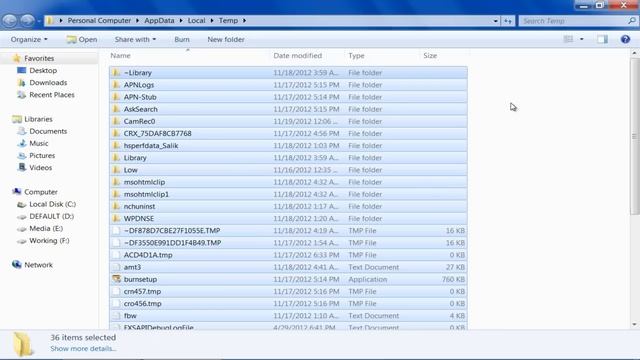Click folder icon of WPDNSE row

116,218
